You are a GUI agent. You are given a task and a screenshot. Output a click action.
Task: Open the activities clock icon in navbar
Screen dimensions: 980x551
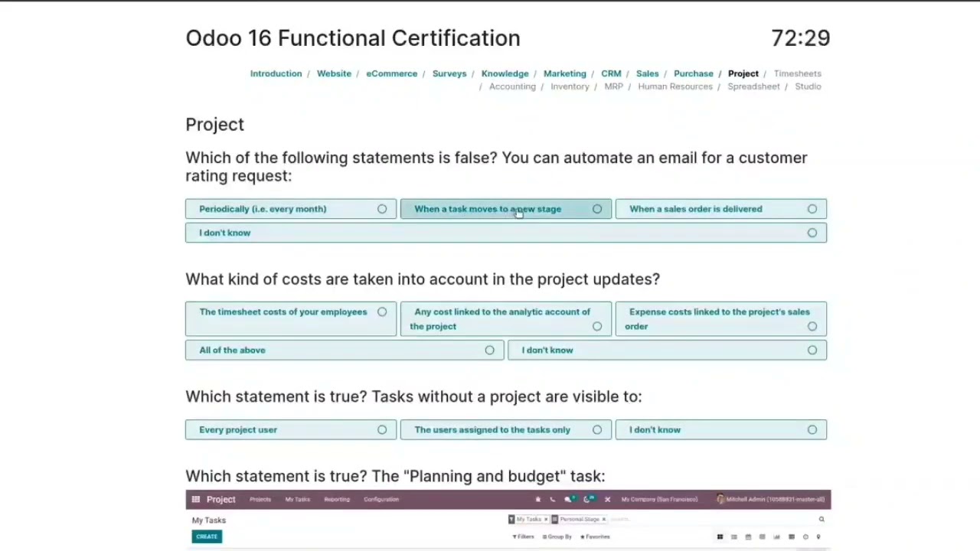[589, 499]
